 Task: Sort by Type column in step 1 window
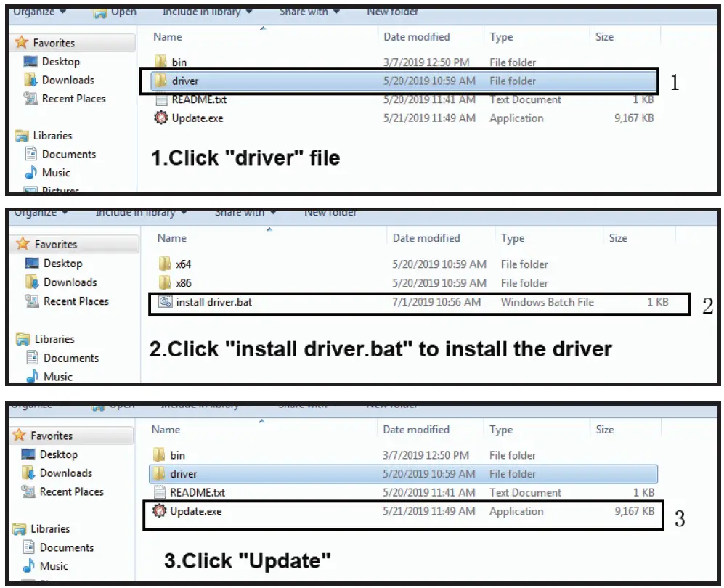click(501, 37)
